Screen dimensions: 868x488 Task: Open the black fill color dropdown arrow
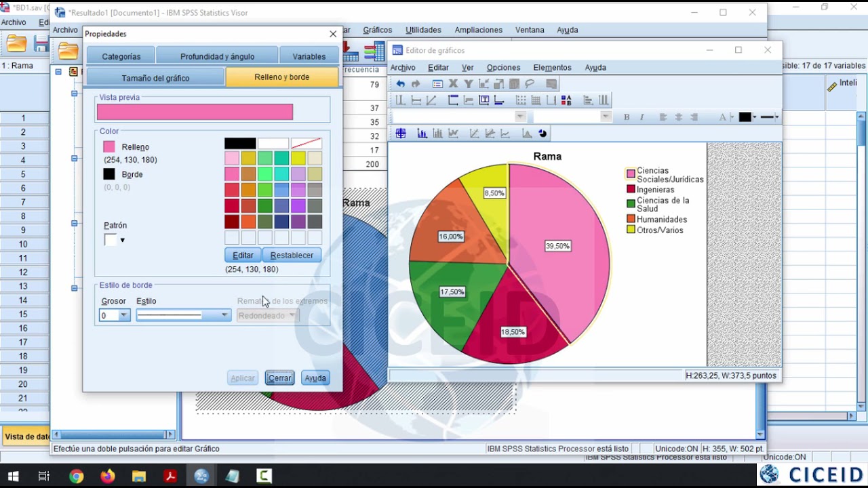click(x=754, y=117)
